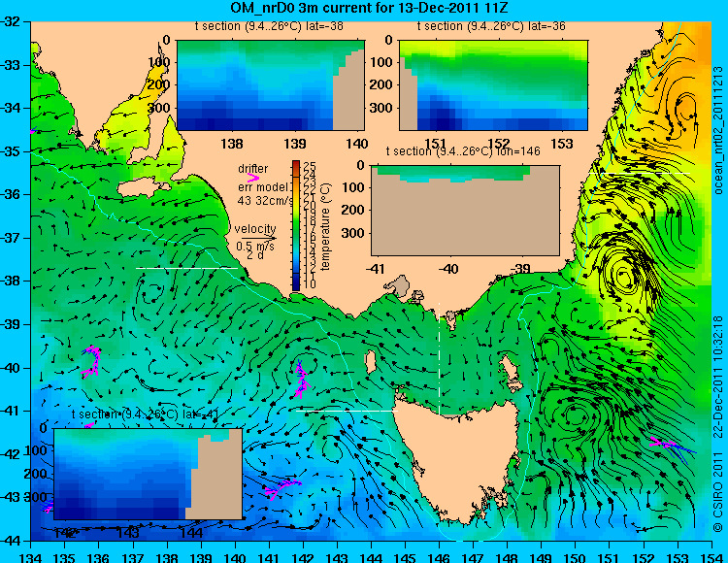Click the "143" tick in the lat=-41 inset
Image resolution: width=728 pixels, height=563 pixels.
click(x=128, y=532)
